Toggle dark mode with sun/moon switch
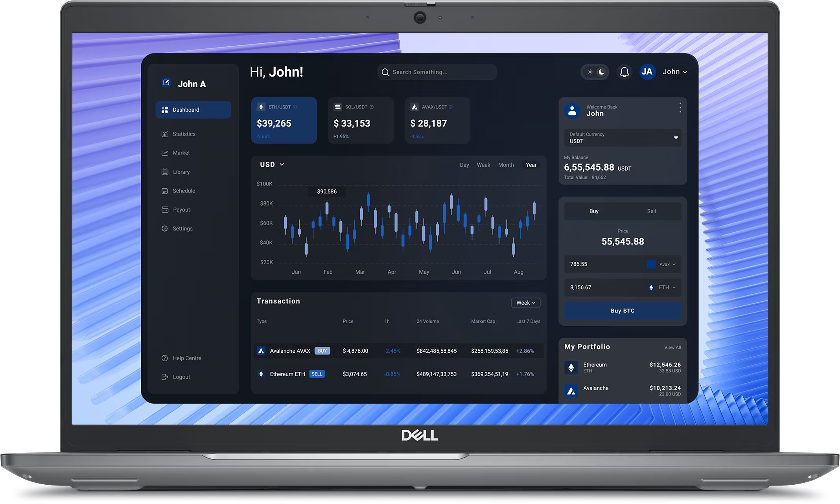The image size is (840, 504). tap(596, 72)
